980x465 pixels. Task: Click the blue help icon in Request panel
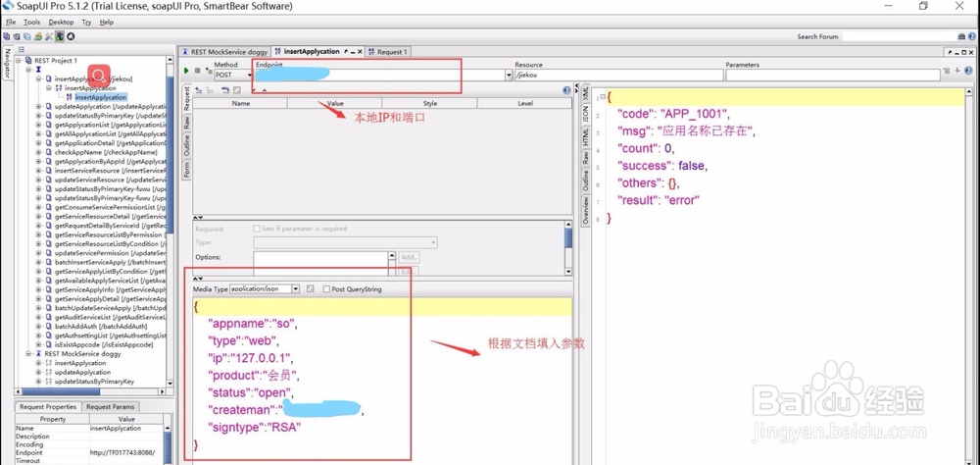(566, 90)
